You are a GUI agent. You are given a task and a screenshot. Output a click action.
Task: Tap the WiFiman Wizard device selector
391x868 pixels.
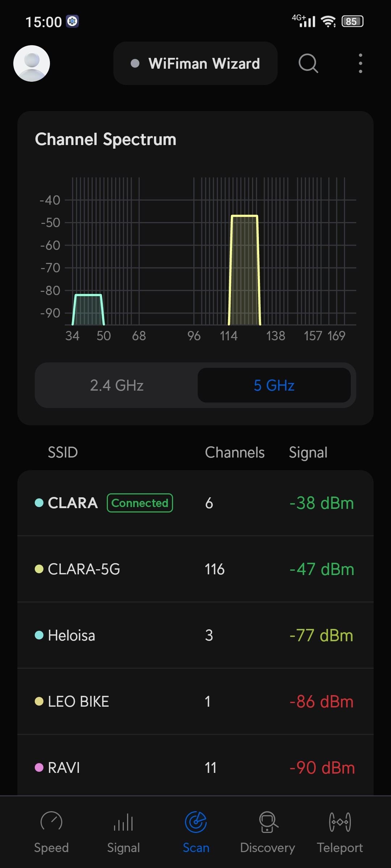pyautogui.click(x=195, y=64)
